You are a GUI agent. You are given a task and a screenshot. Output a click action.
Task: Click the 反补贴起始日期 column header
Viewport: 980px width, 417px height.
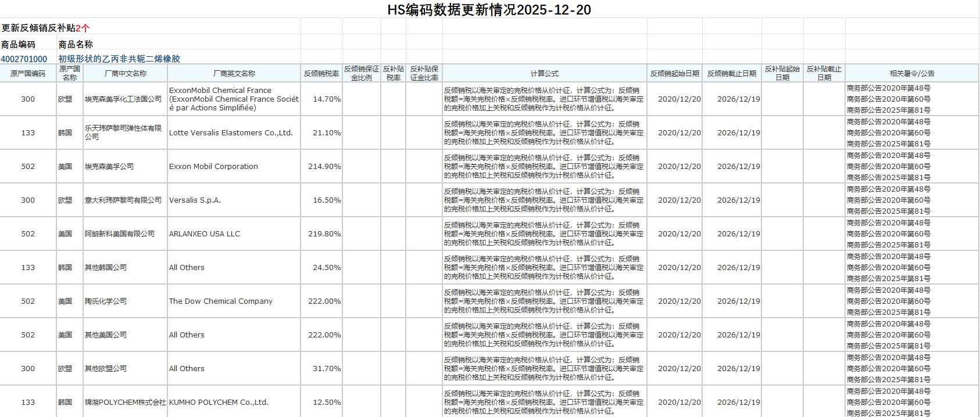(x=782, y=73)
